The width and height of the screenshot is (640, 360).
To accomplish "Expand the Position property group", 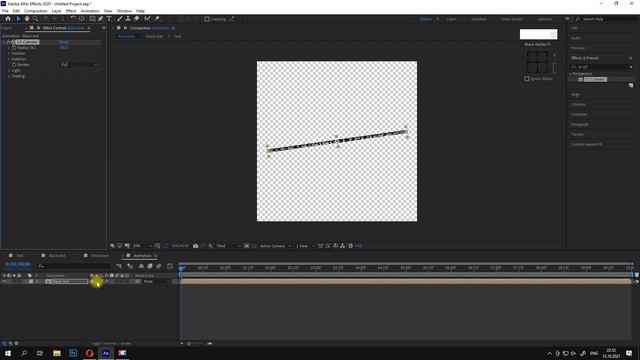I will [9, 53].
